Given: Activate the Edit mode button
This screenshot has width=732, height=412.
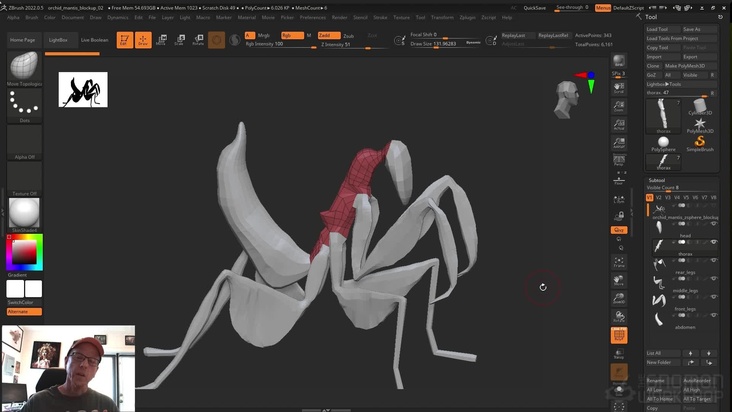Looking at the screenshot, I should coord(124,40).
